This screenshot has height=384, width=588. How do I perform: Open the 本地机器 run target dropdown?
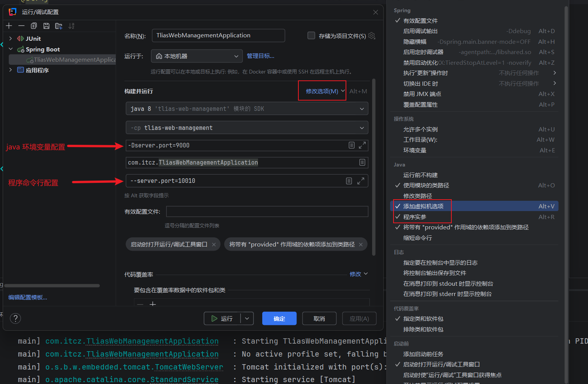pos(197,56)
